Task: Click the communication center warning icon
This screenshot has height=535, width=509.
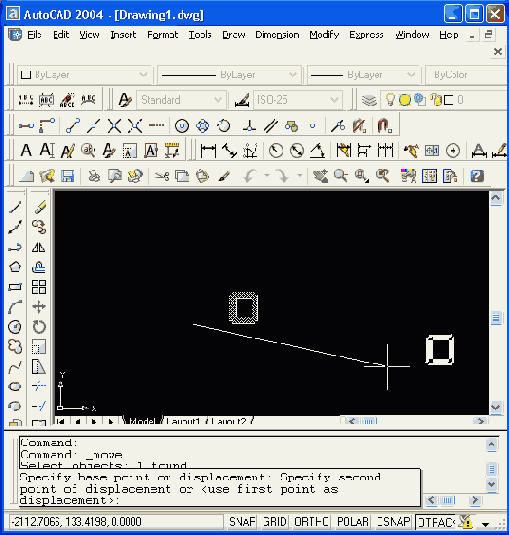Action: (465, 522)
